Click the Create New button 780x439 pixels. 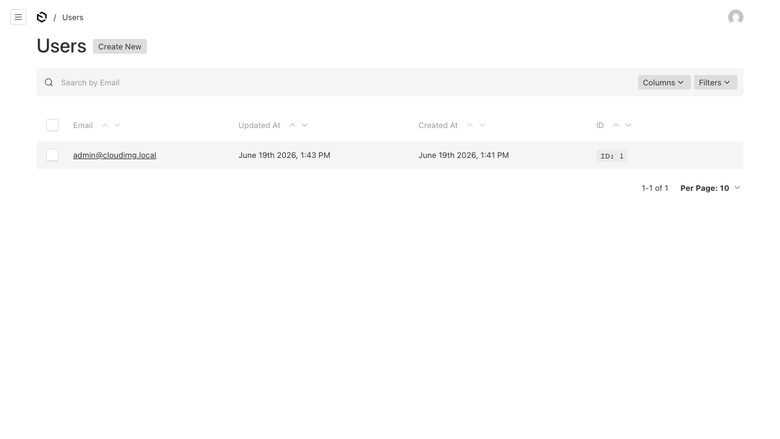coord(119,47)
